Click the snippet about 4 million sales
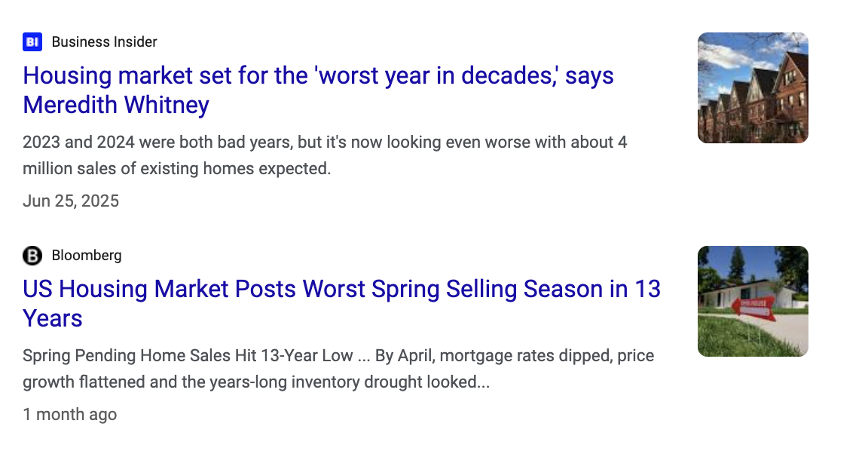Screen dimensions: 868x454 tap(325, 155)
